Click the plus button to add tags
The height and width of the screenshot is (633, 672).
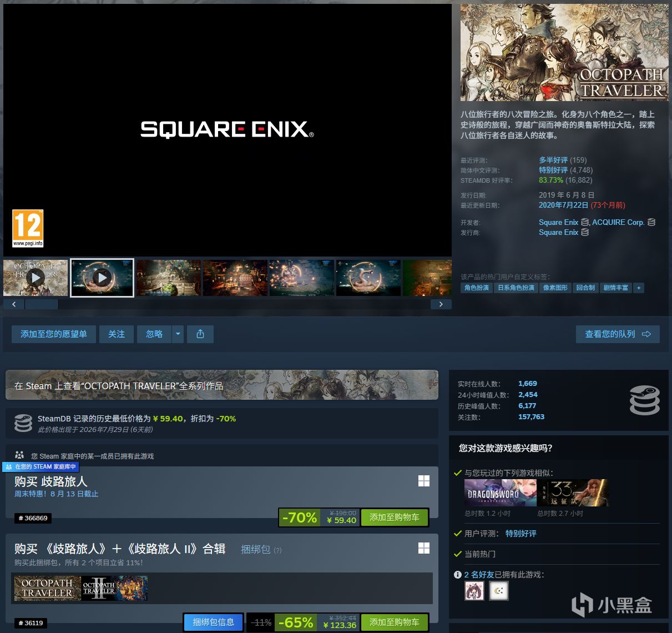click(x=639, y=288)
